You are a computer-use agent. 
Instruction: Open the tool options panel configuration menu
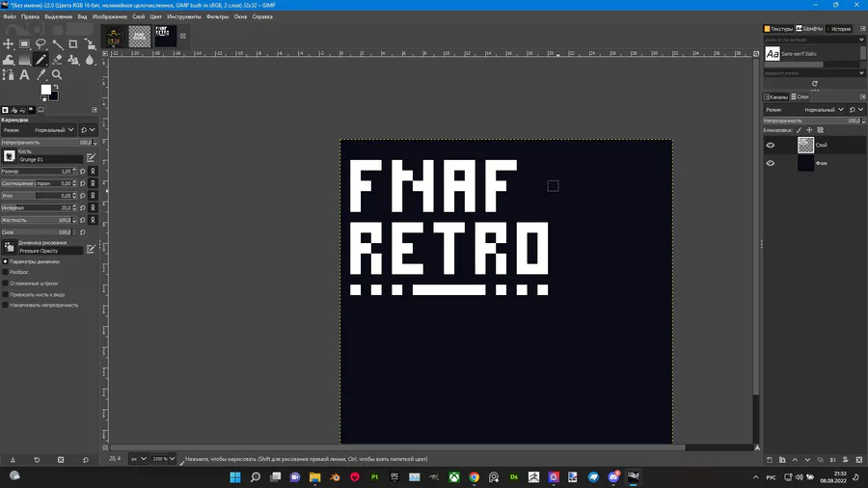tap(95, 110)
